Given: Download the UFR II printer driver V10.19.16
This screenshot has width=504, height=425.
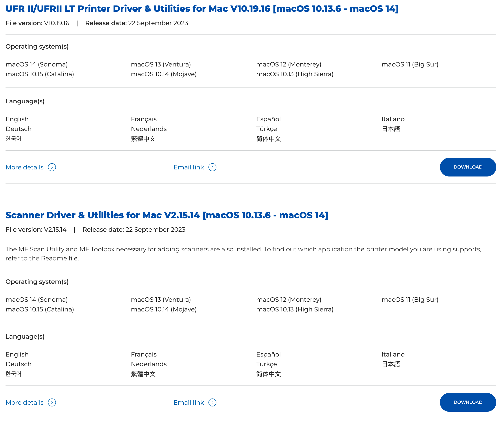Looking at the screenshot, I should pyautogui.click(x=468, y=167).
